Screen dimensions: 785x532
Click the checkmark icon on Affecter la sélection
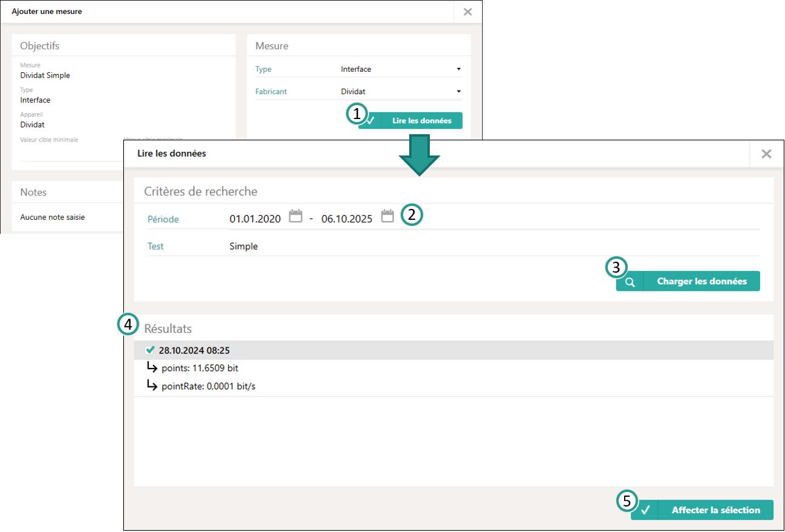click(x=645, y=510)
